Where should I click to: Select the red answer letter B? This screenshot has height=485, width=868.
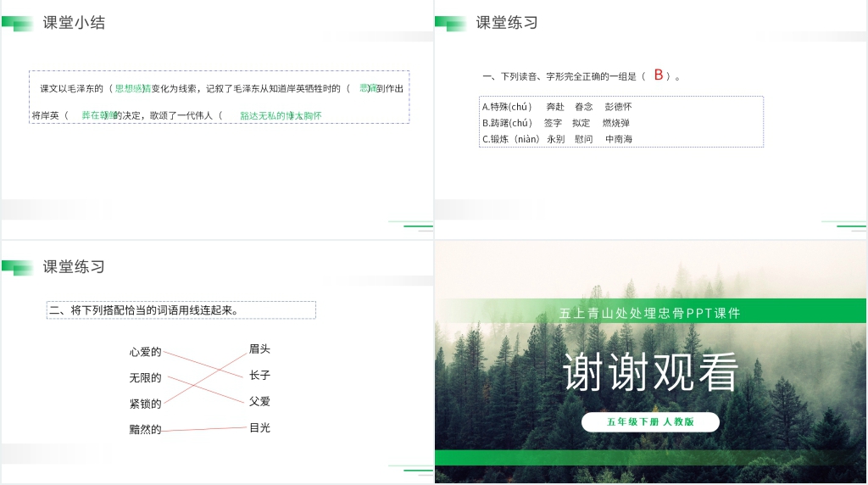[x=658, y=75]
